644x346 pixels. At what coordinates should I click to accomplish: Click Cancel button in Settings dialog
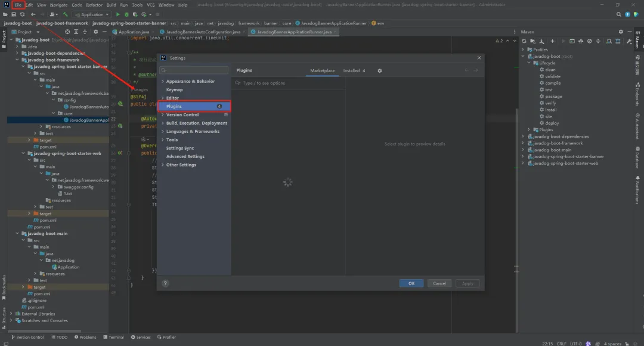click(439, 283)
